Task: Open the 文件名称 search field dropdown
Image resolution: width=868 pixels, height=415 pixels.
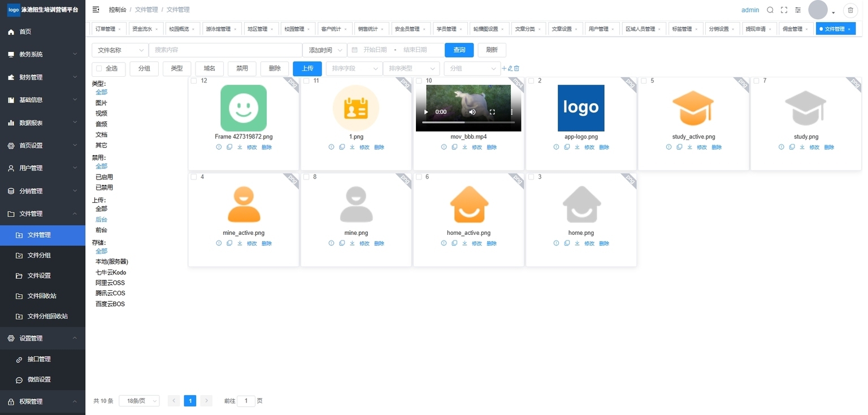Action: tap(120, 50)
